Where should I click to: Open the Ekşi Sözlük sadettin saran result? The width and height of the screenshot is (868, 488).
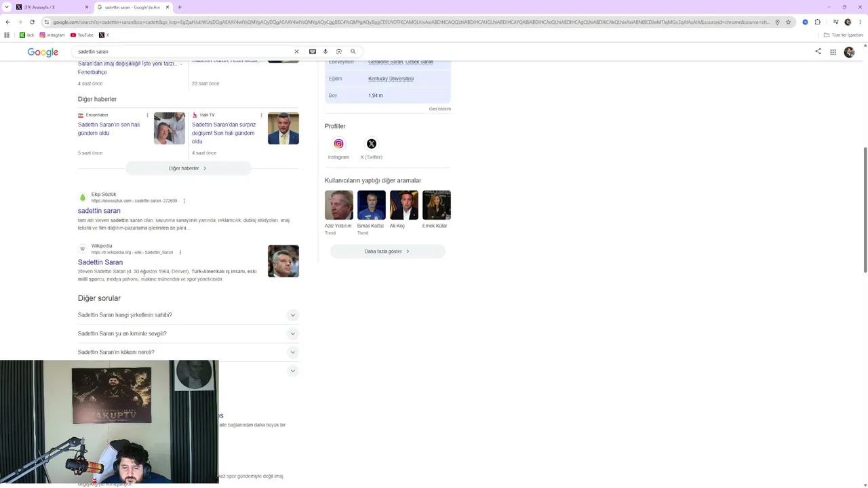(x=99, y=211)
